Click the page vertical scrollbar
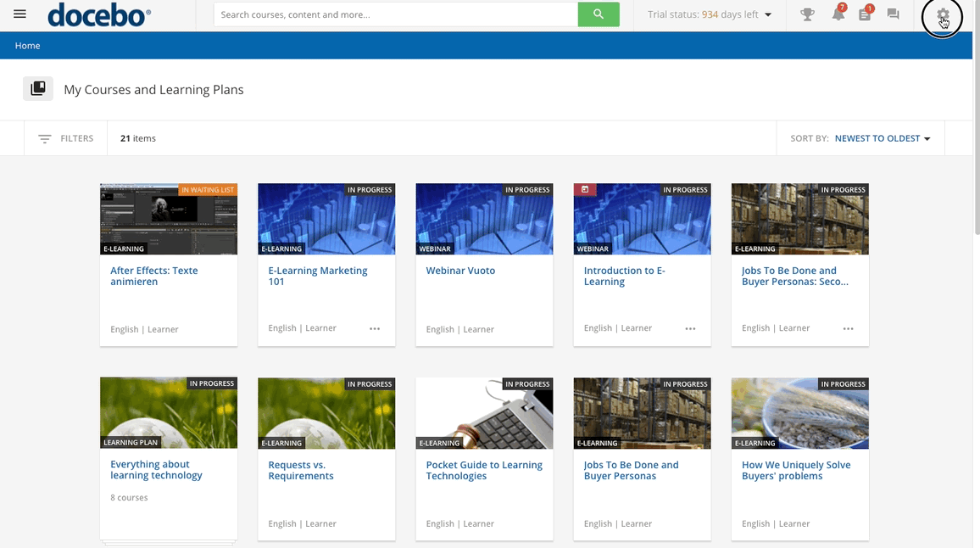Viewport: 980px width, 548px height. coord(977,119)
